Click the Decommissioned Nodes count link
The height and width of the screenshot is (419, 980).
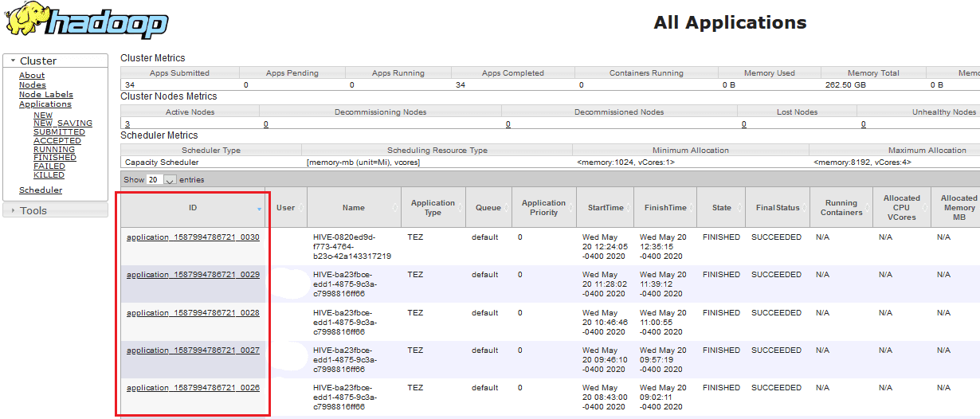pos(508,124)
